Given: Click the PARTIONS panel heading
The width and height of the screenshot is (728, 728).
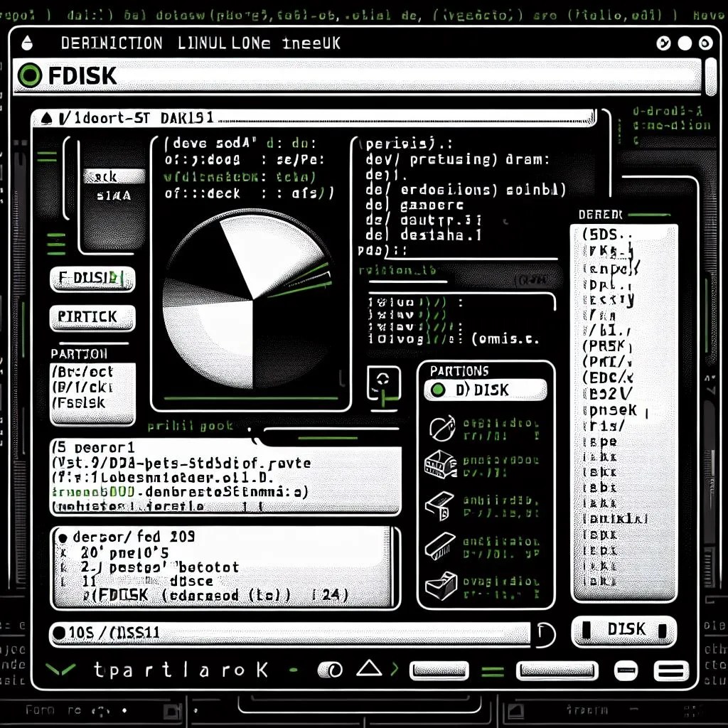Looking at the screenshot, I should point(459,371).
